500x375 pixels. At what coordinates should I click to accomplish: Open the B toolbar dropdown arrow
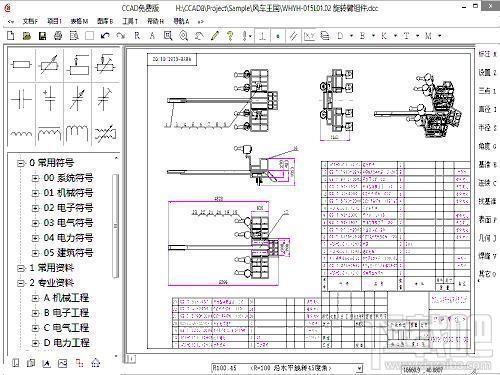(x=373, y=35)
